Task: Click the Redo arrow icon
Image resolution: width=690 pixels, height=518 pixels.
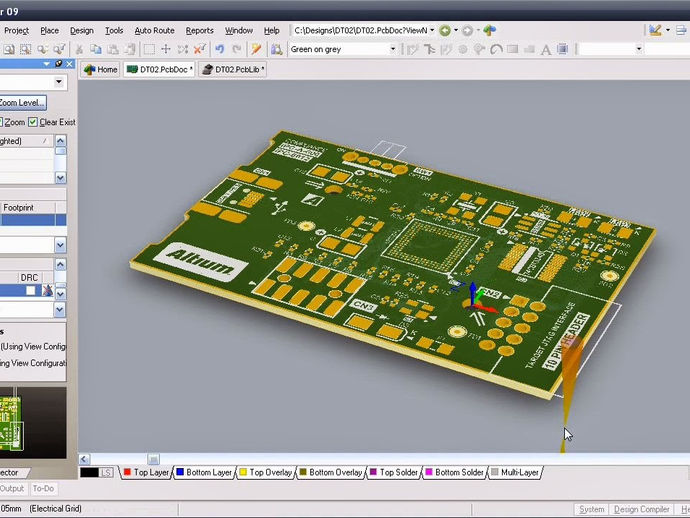Action: tap(236, 49)
